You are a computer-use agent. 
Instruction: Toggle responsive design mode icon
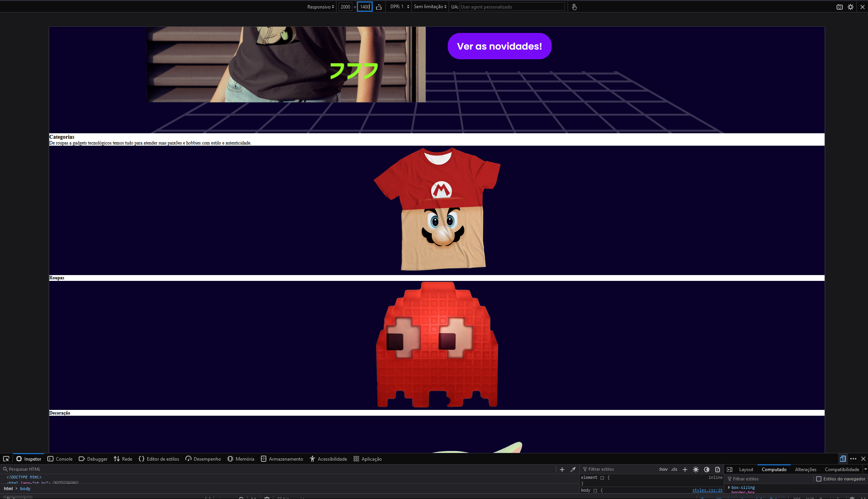click(x=842, y=459)
